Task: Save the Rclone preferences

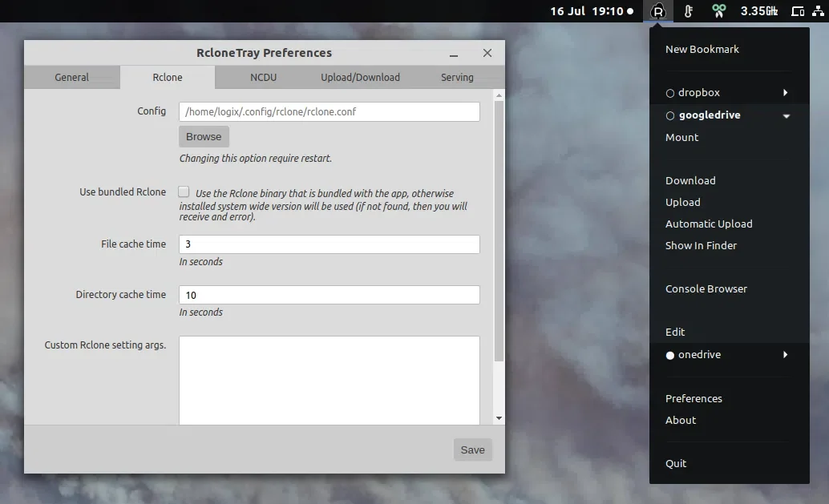Action: (472, 450)
